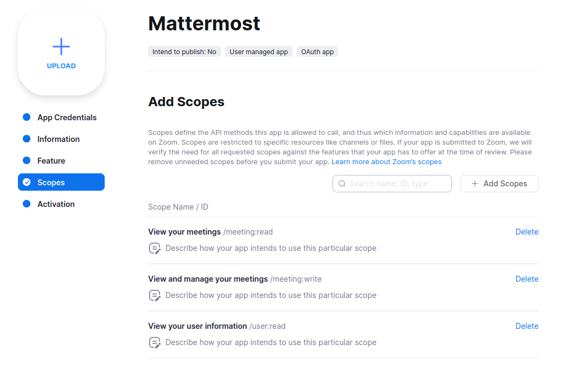Click the edit note icon under meeting:read scope
The width and height of the screenshot is (588, 370).
point(155,248)
